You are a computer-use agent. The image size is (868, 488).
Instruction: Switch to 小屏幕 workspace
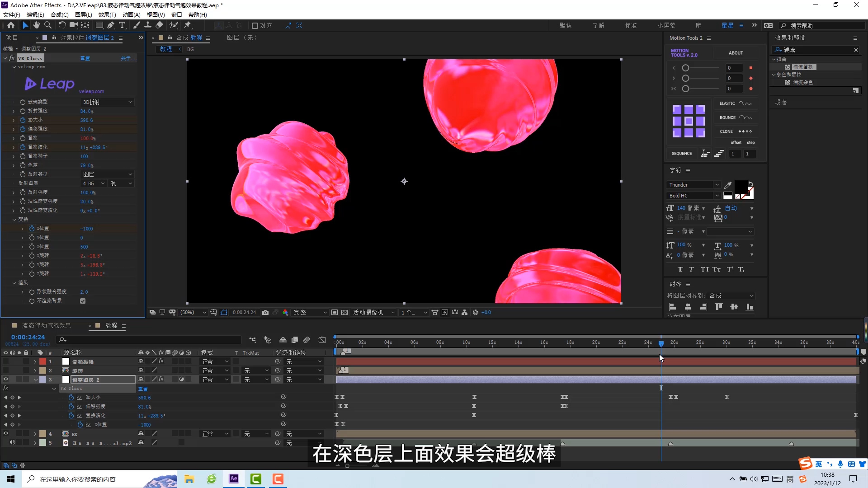[x=666, y=25]
